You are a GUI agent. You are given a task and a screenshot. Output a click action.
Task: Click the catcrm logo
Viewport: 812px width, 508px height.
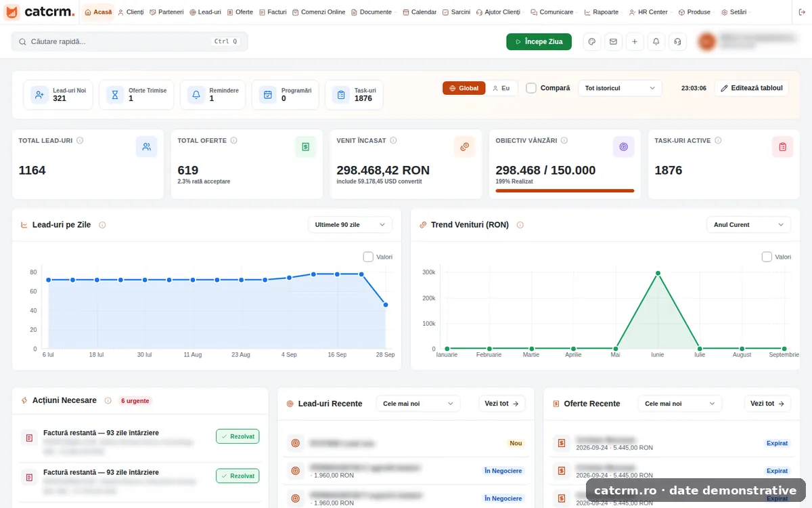click(x=41, y=12)
